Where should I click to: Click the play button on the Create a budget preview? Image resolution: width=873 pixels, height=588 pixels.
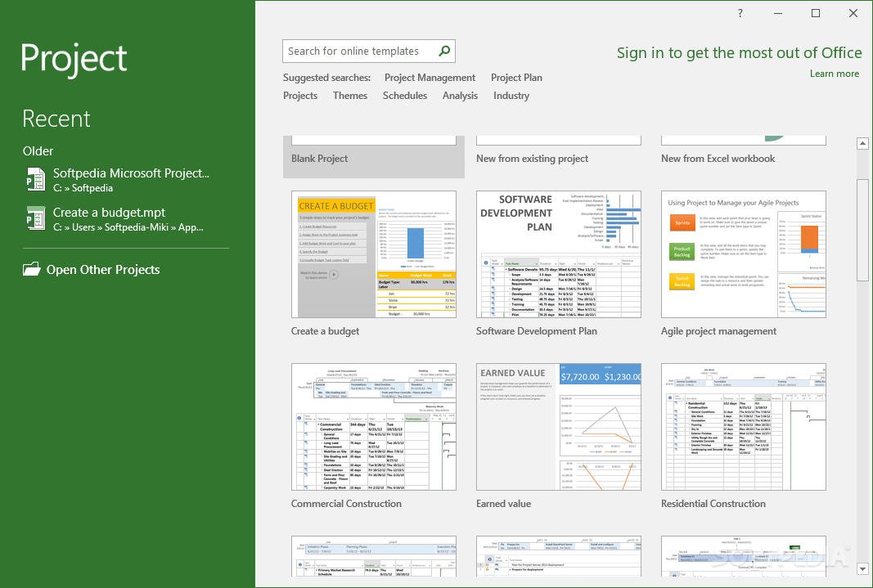334,274
